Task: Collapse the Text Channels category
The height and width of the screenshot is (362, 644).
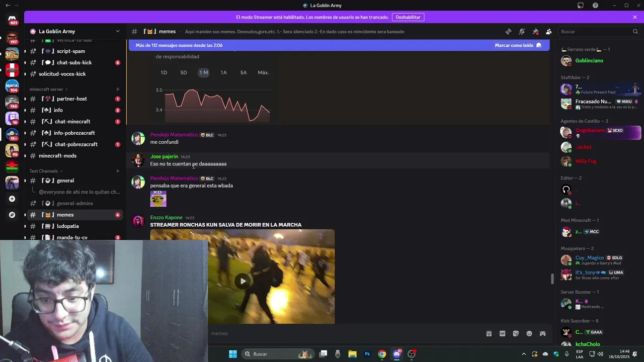Action: [46, 171]
